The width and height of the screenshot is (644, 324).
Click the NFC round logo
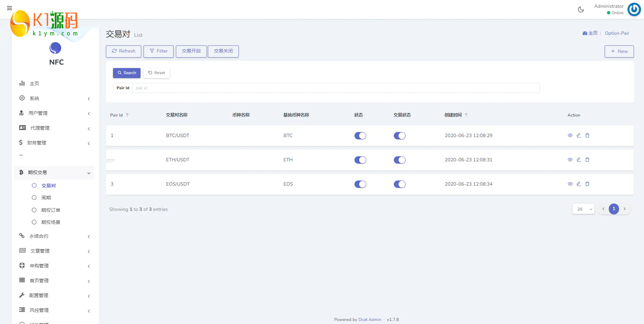click(x=55, y=48)
